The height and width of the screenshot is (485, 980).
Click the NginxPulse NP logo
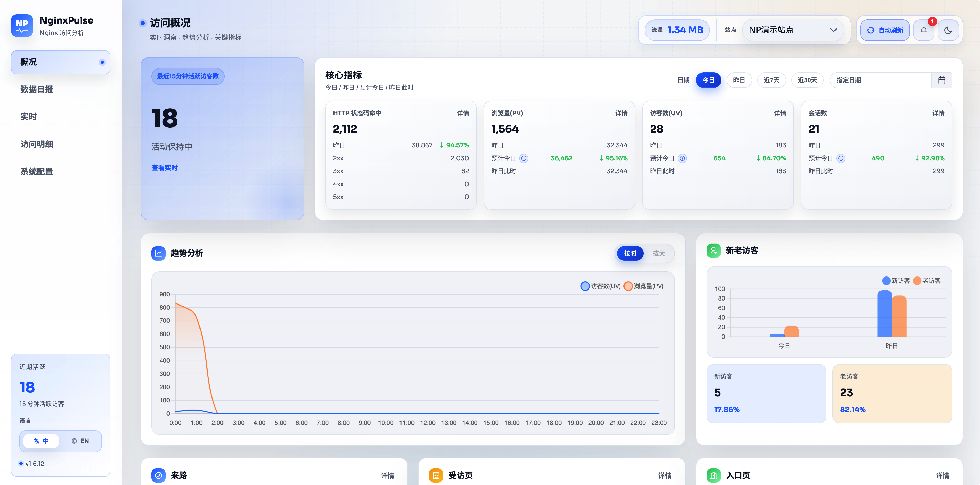22,26
